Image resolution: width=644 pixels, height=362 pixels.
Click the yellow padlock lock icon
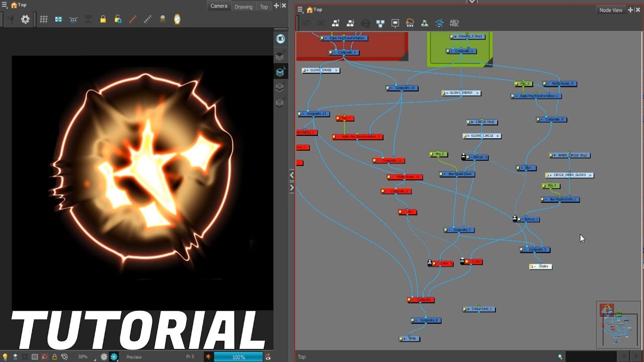103,19
